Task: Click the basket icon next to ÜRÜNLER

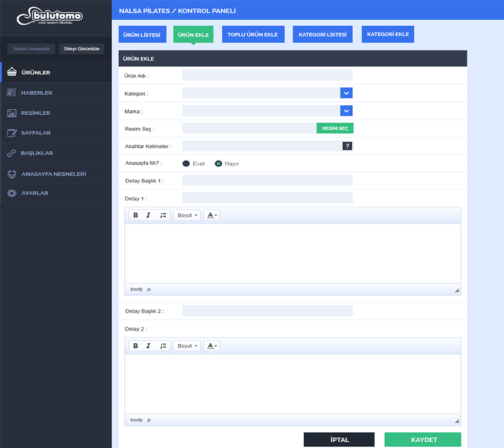Action: point(12,72)
